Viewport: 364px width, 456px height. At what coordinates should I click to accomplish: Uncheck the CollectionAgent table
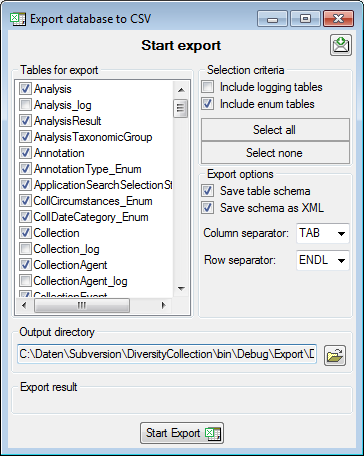(x=25, y=265)
